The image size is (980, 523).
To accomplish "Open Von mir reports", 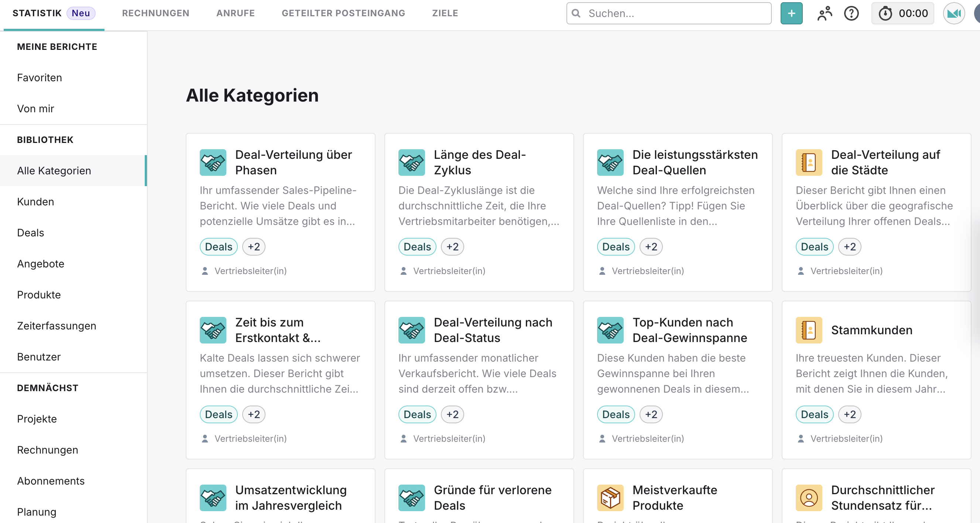I will 73,109.
